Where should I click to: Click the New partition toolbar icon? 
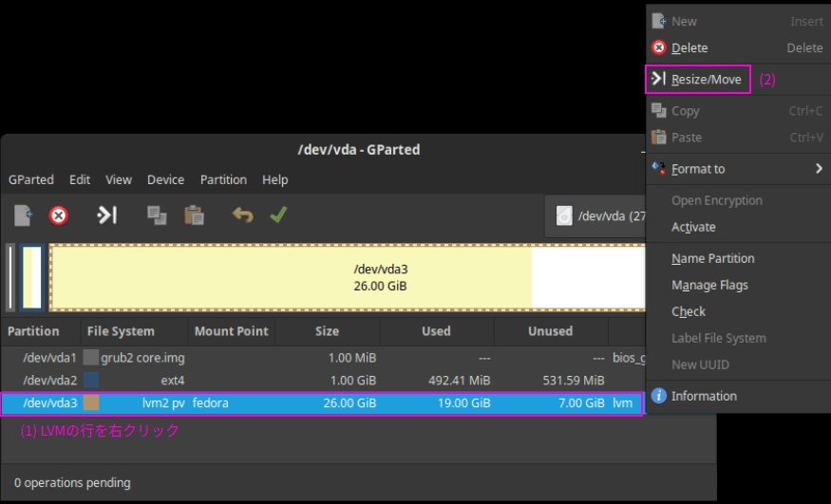click(x=23, y=215)
